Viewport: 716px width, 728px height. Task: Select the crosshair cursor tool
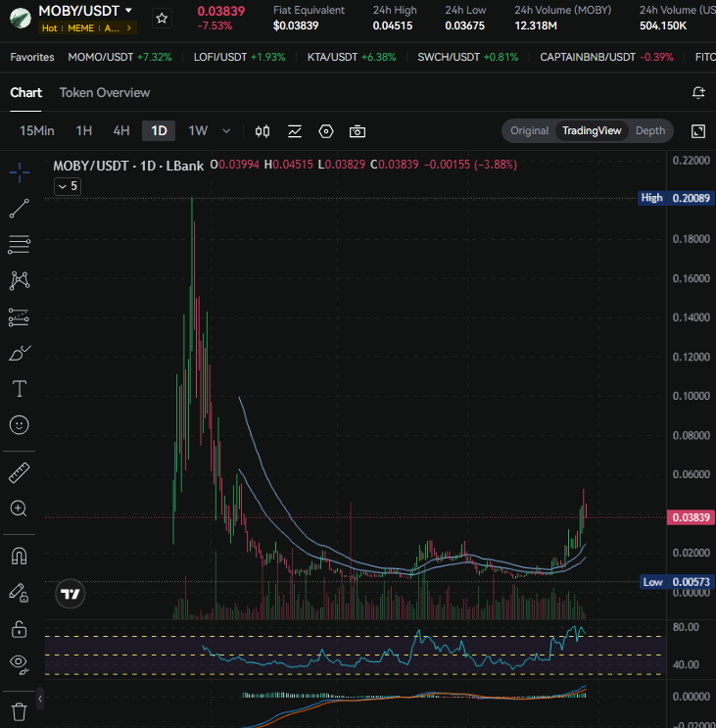pos(19,172)
